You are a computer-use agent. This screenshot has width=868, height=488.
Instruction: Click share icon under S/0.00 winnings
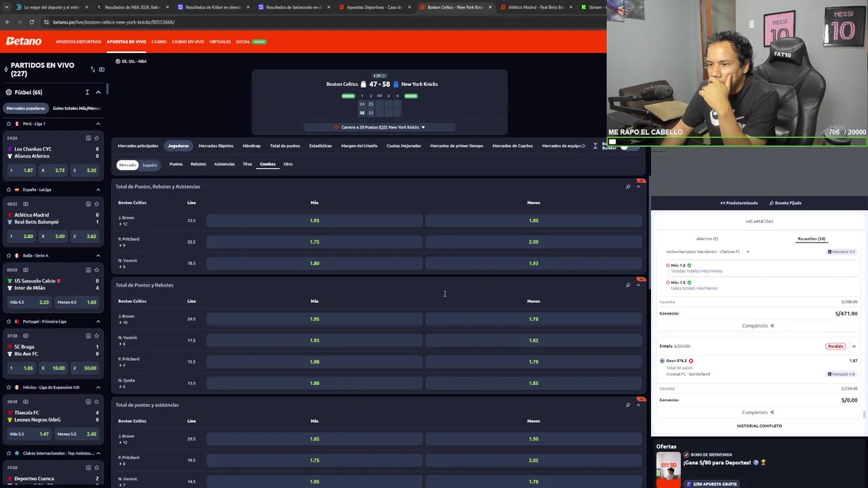tap(772, 412)
